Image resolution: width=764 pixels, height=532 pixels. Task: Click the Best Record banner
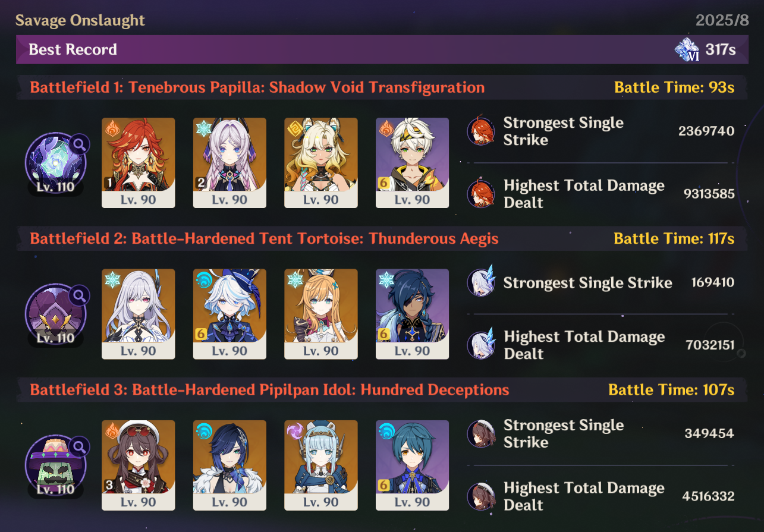pyautogui.click(x=382, y=49)
